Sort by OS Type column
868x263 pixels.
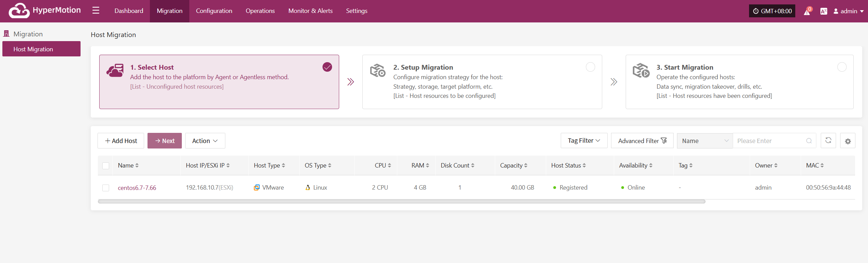(330, 165)
